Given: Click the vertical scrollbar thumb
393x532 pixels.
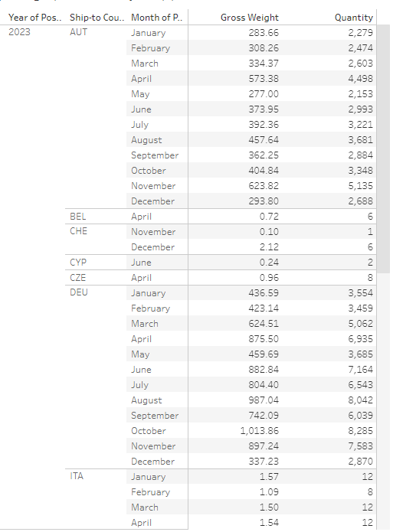Looking at the screenshot, I should coord(384,149).
